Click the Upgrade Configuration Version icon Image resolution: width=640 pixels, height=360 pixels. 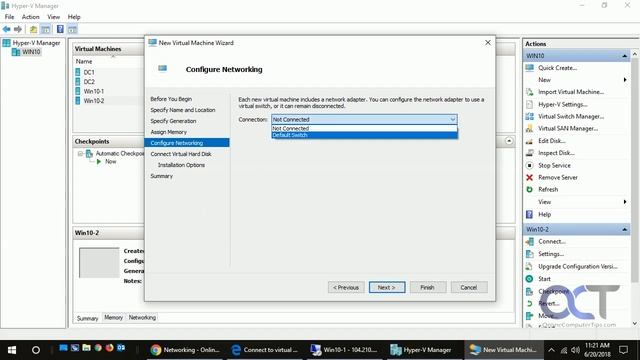[x=529, y=267]
